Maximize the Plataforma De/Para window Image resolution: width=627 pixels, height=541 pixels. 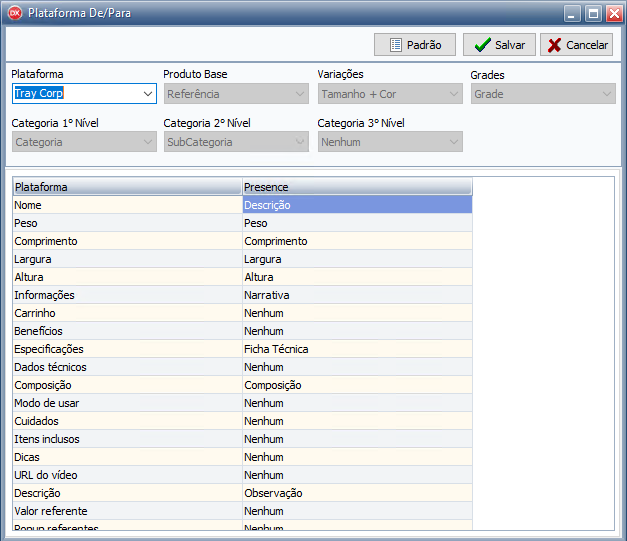(x=593, y=14)
